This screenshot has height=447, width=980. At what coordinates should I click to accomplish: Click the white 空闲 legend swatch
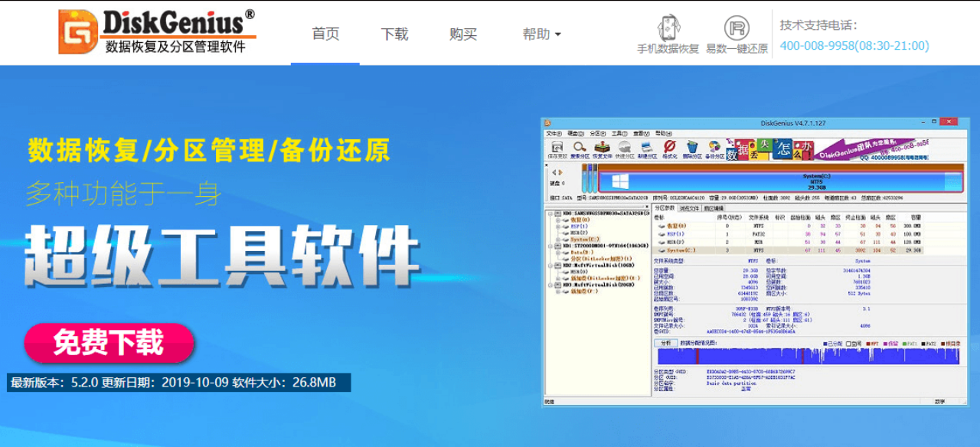click(x=848, y=344)
